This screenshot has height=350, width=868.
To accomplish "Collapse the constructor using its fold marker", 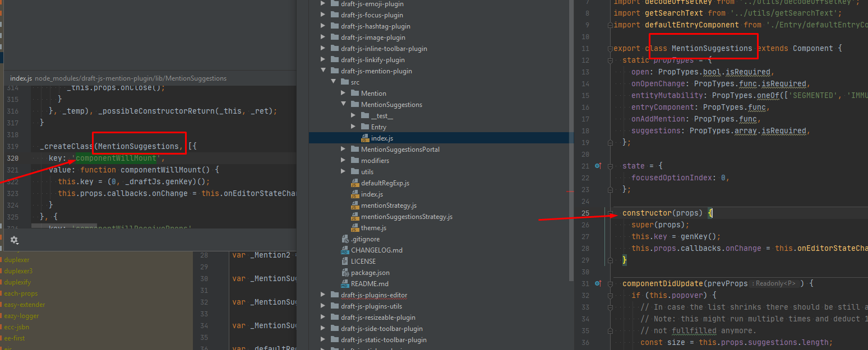I will (x=610, y=213).
